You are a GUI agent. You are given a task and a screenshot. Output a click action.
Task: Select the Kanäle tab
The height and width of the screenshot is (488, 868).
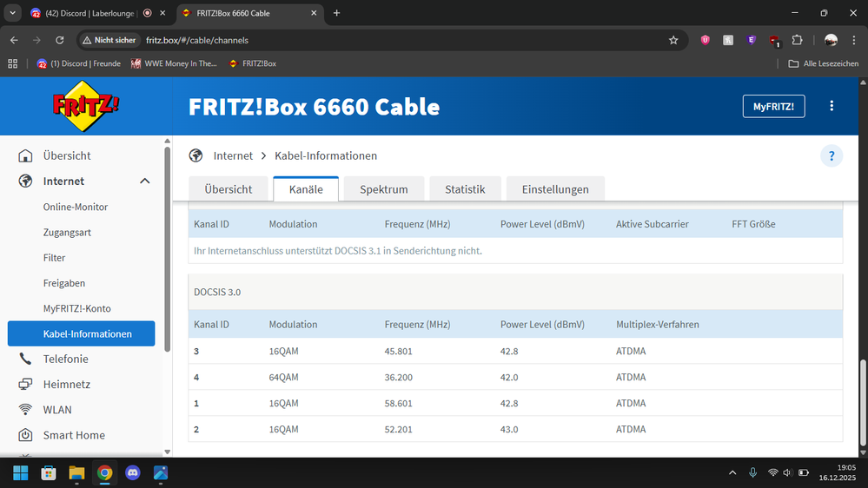pyautogui.click(x=306, y=189)
